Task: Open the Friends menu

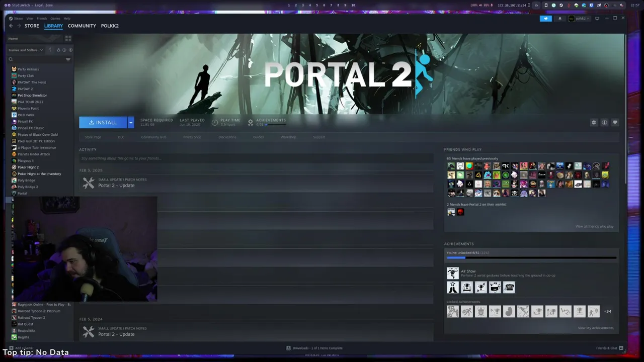Action: coord(42,19)
